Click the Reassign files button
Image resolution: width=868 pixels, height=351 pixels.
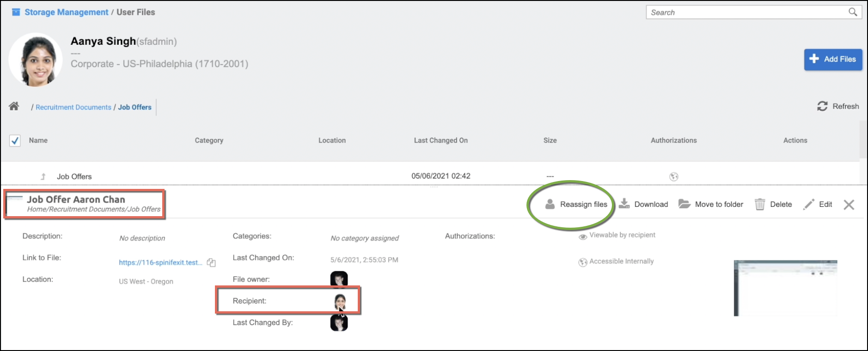pyautogui.click(x=576, y=204)
